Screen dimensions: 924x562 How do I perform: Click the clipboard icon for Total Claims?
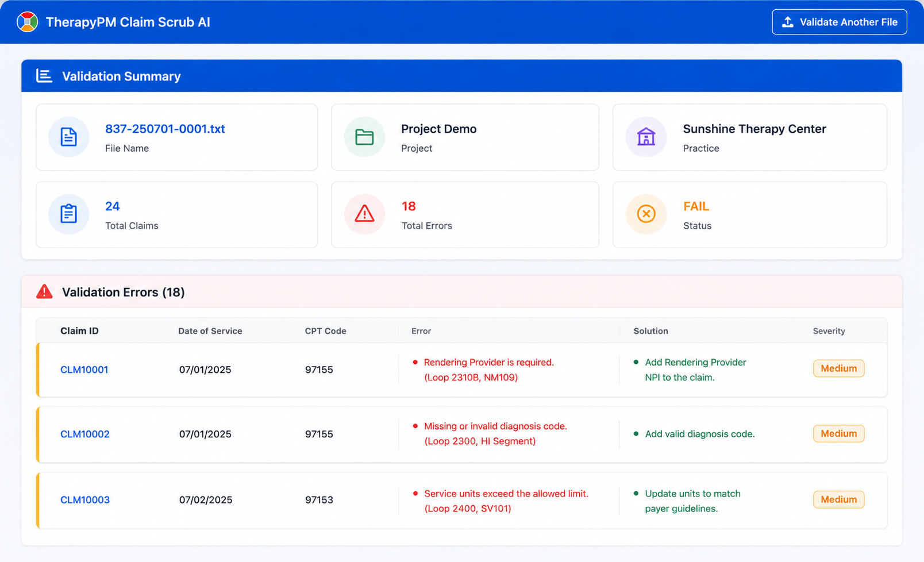point(68,214)
